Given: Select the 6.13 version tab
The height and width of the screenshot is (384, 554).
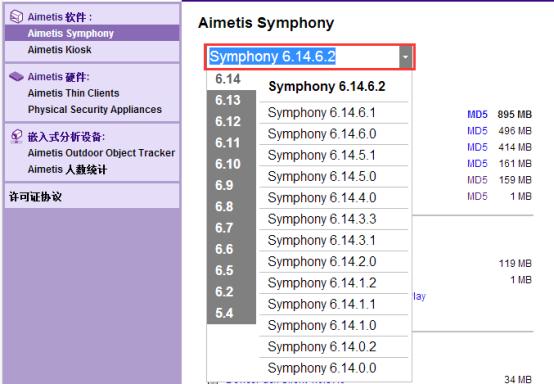Looking at the screenshot, I should coord(231,100).
